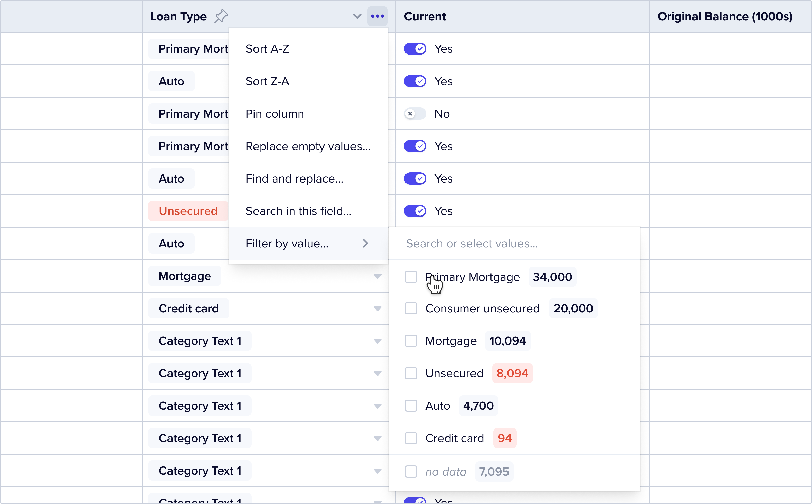Choose Pin column menu entry

[275, 114]
